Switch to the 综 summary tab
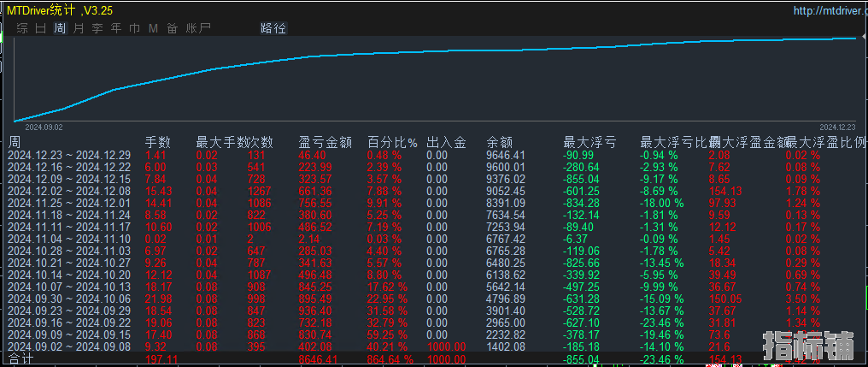 (22, 28)
